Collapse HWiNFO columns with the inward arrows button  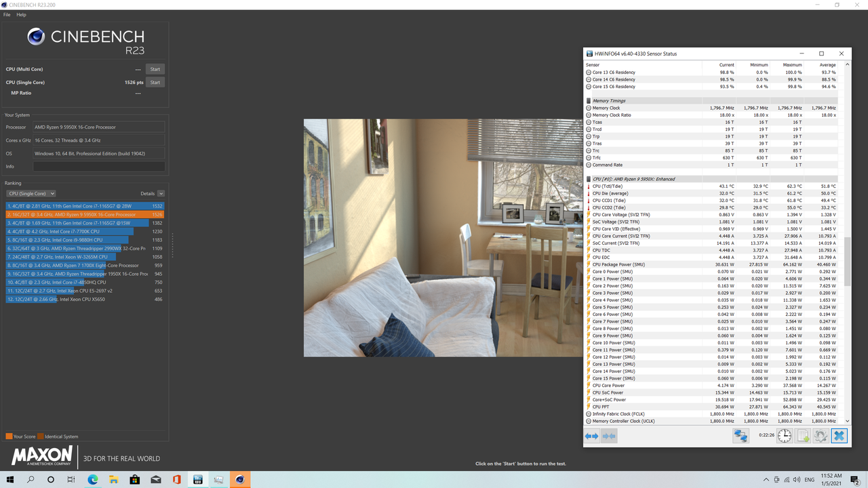608,436
